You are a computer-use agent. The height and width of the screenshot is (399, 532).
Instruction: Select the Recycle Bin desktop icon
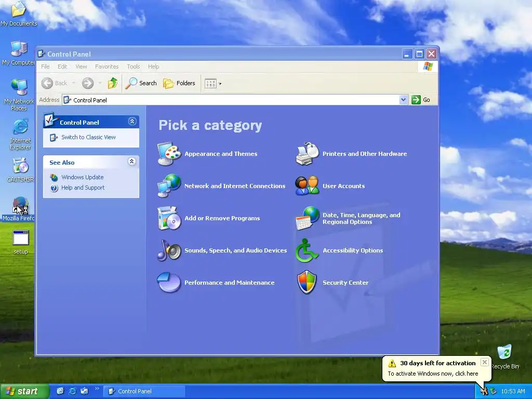(x=505, y=356)
